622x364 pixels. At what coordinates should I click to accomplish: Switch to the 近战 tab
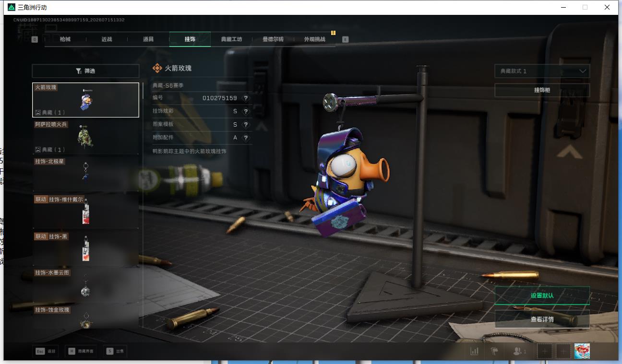[x=107, y=39]
